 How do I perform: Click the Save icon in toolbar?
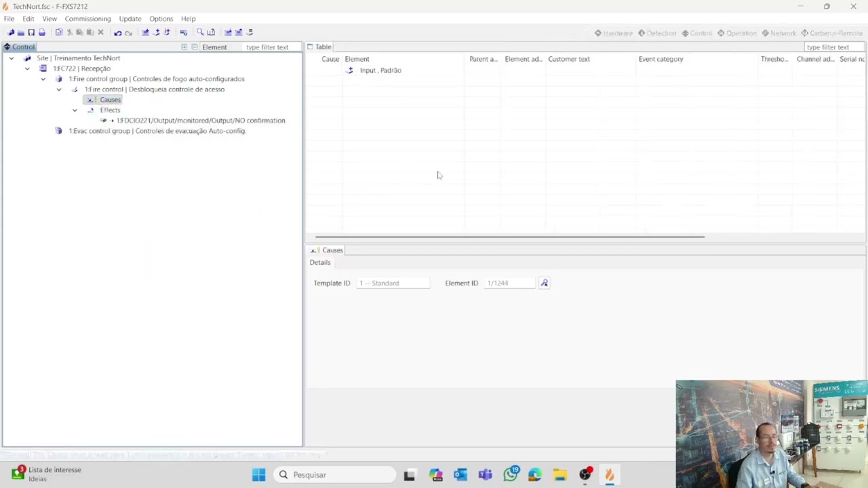[x=31, y=33]
